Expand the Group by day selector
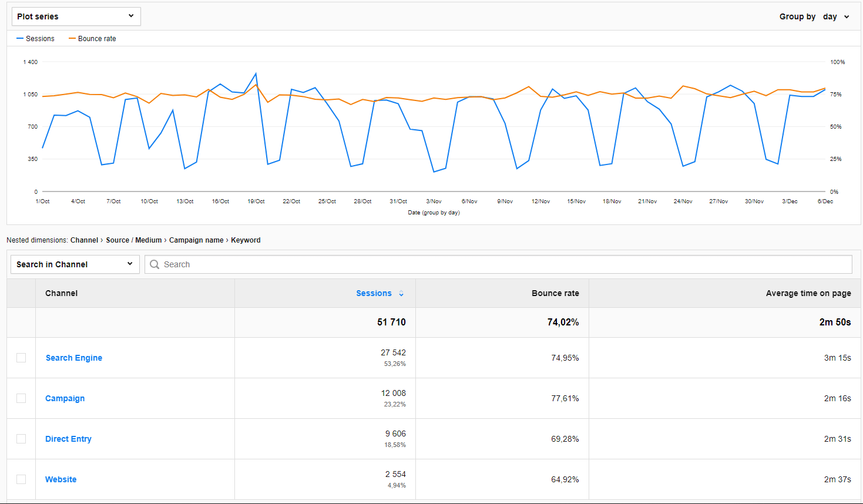This screenshot has width=863, height=504. click(835, 16)
